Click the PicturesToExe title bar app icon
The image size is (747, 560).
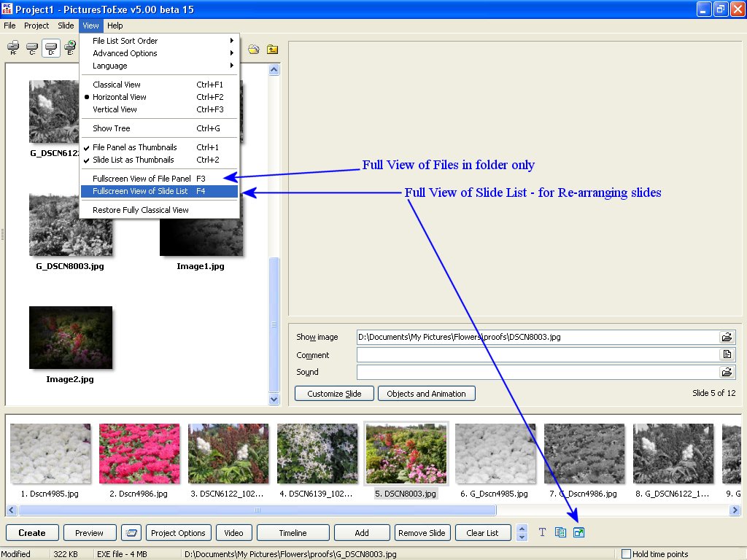tap(7, 9)
